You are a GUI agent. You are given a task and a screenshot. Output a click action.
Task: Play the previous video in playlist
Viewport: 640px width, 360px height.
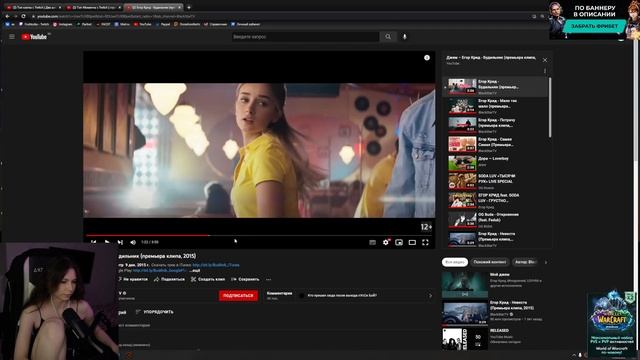[x=93, y=242]
